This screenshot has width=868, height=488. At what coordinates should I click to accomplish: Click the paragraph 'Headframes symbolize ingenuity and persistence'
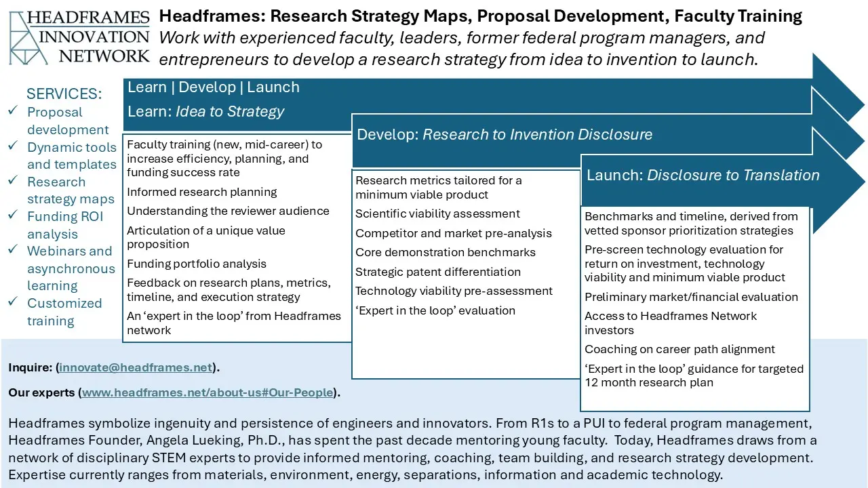pos(412,449)
